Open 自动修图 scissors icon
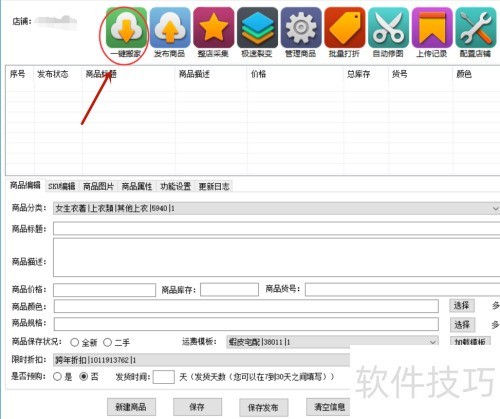 [388, 28]
